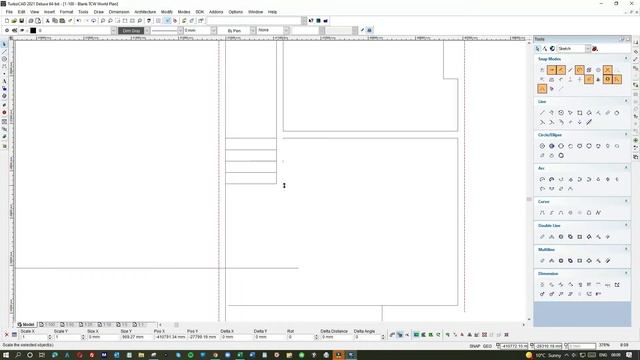Open the By Pen dropdown

pos(253,31)
